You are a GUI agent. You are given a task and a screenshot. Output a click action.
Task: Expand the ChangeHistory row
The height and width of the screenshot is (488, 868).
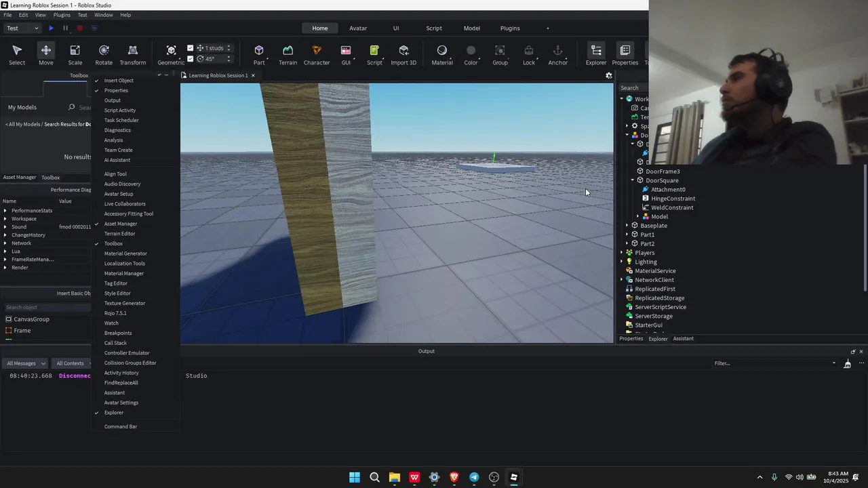[x=5, y=235]
